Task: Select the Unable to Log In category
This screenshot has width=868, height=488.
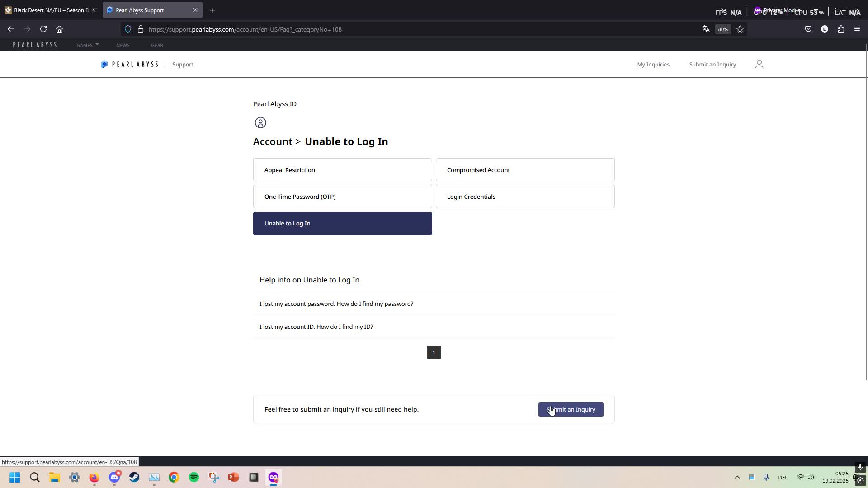Action: [x=342, y=223]
